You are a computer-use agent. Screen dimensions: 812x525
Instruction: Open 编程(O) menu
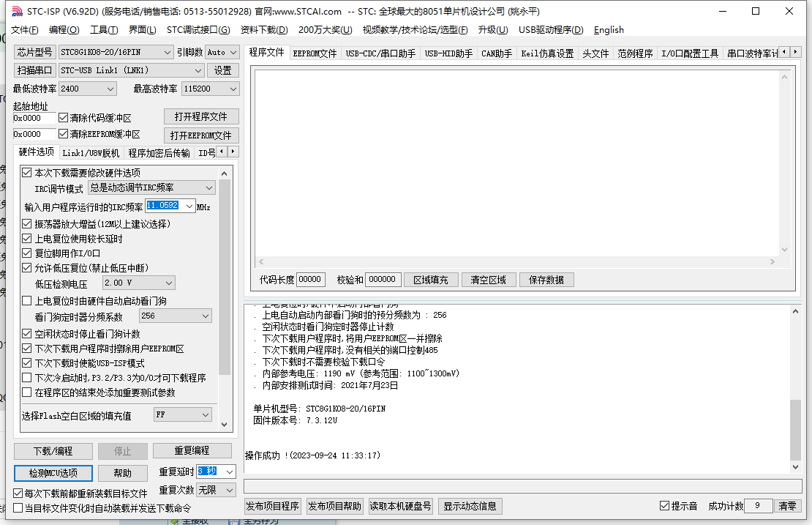click(x=64, y=30)
